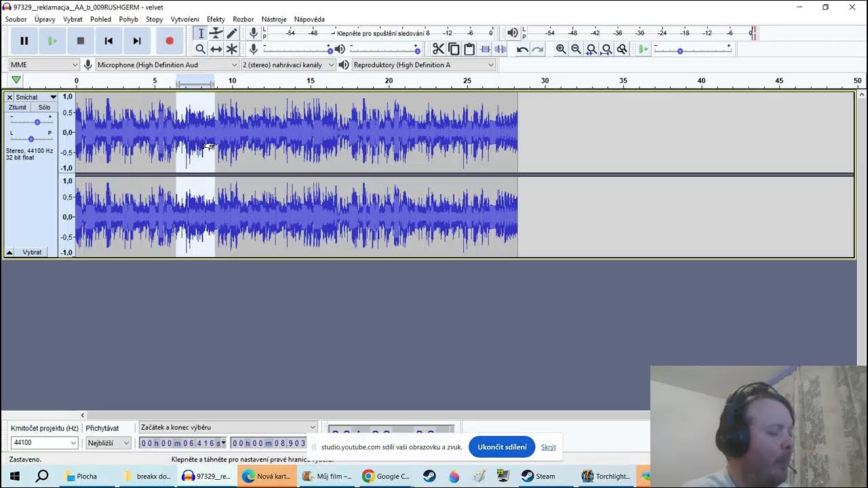Click the Undo arrow
The image size is (868, 488).
(x=522, y=49)
